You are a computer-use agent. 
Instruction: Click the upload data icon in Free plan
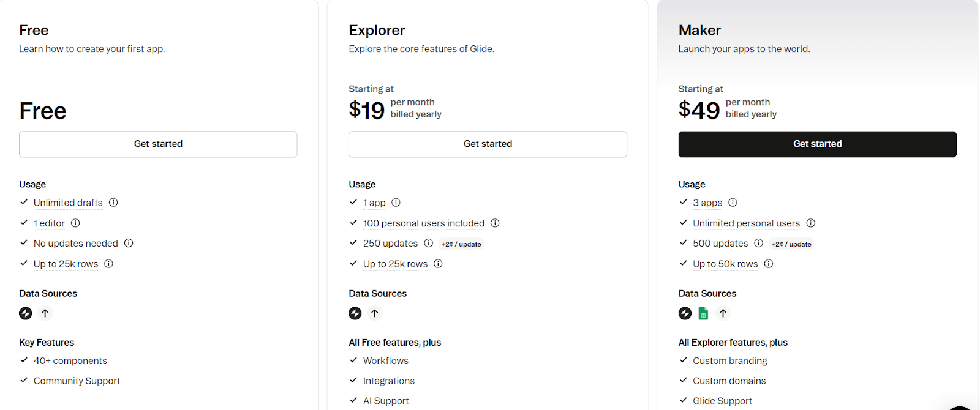(45, 313)
